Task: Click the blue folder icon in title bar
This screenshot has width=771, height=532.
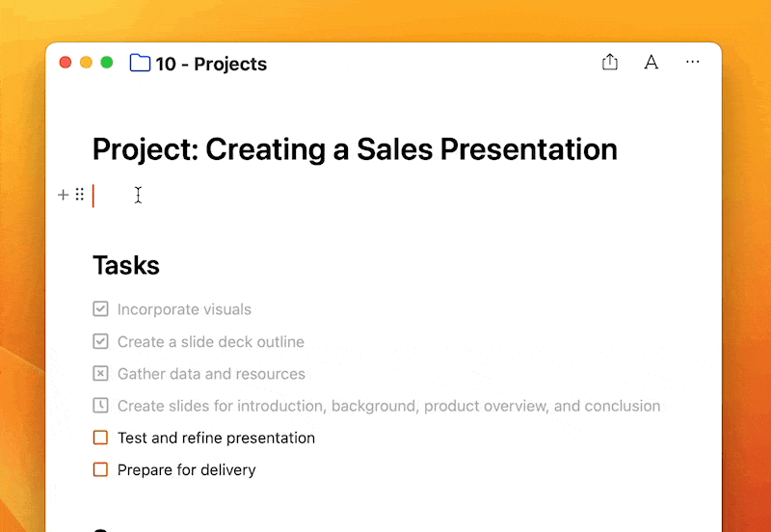Action: 140,64
